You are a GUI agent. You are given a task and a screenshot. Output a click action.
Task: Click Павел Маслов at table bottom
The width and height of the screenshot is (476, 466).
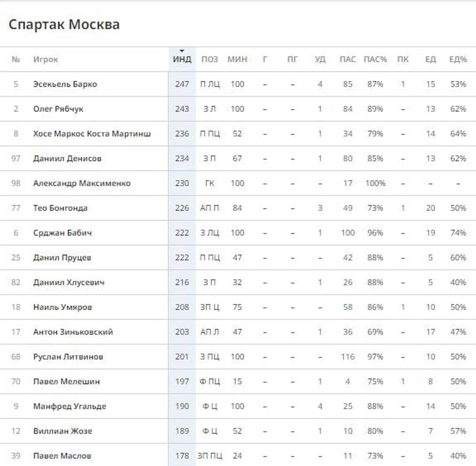[62, 456]
